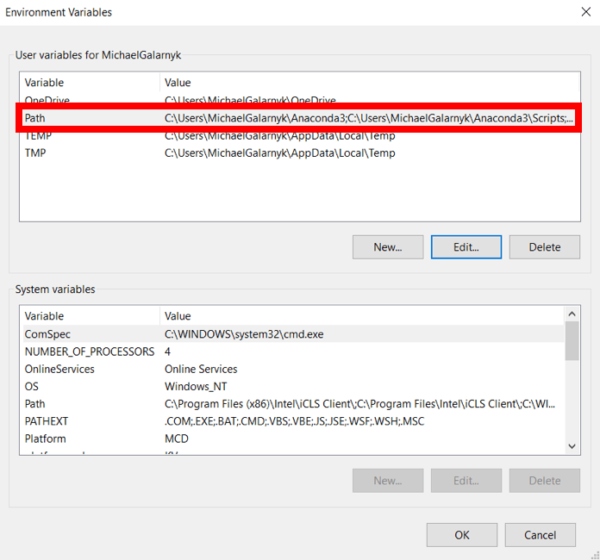Select the TMP user variable row
The height and width of the screenshot is (560, 600).
pyautogui.click(x=300, y=153)
